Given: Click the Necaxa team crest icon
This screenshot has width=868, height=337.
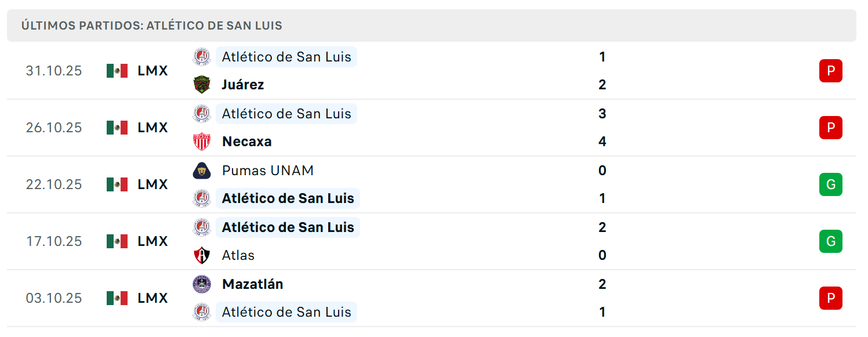Looking at the screenshot, I should click(x=202, y=142).
